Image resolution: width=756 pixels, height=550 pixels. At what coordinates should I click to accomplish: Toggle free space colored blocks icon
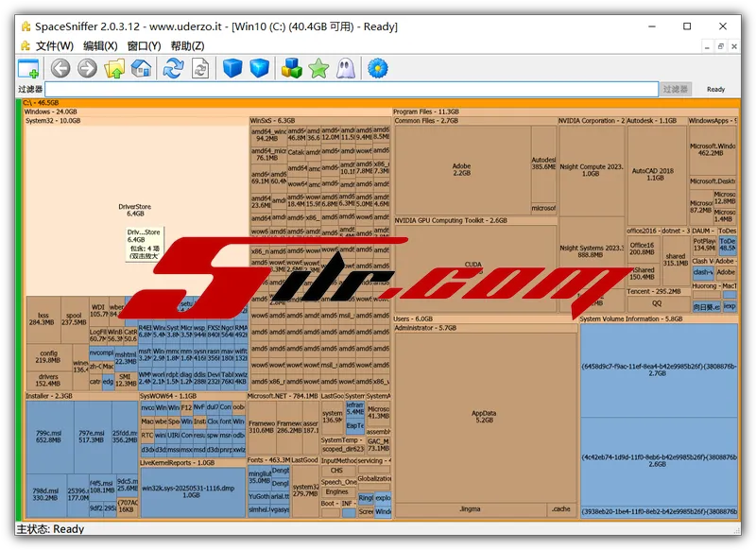[292, 68]
